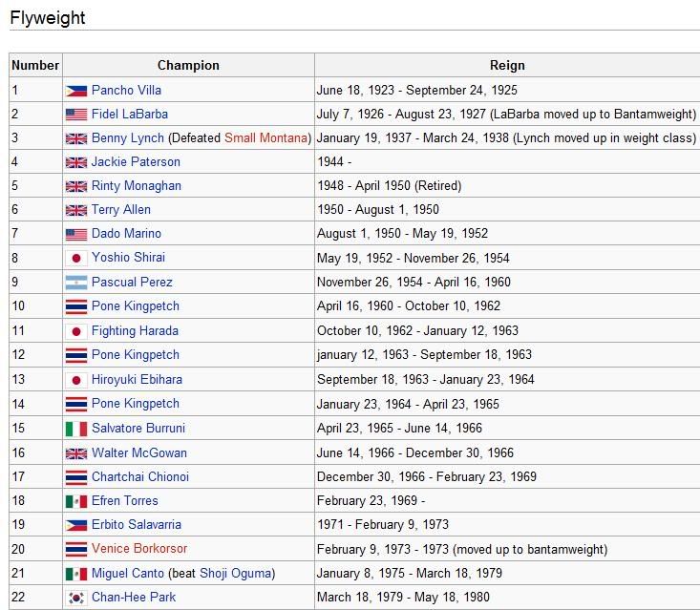
Task: Click the US flag next to Fidel LaBarba
Action: coord(75,115)
